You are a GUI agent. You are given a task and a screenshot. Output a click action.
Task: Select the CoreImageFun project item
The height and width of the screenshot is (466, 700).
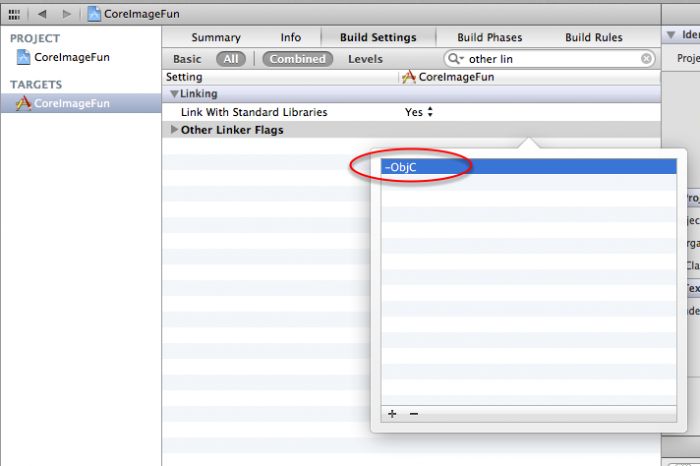(63, 57)
